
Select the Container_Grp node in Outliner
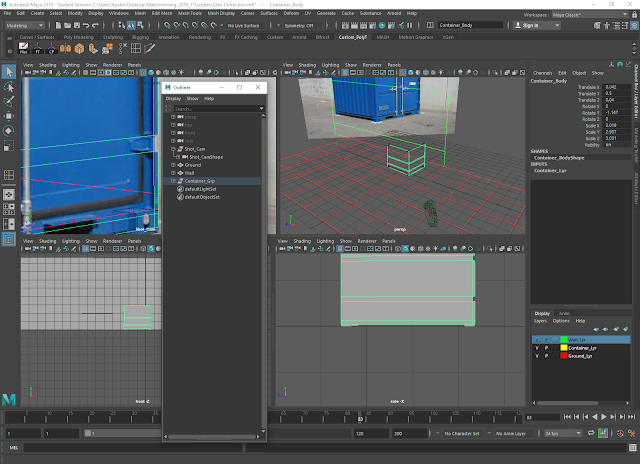[201, 181]
